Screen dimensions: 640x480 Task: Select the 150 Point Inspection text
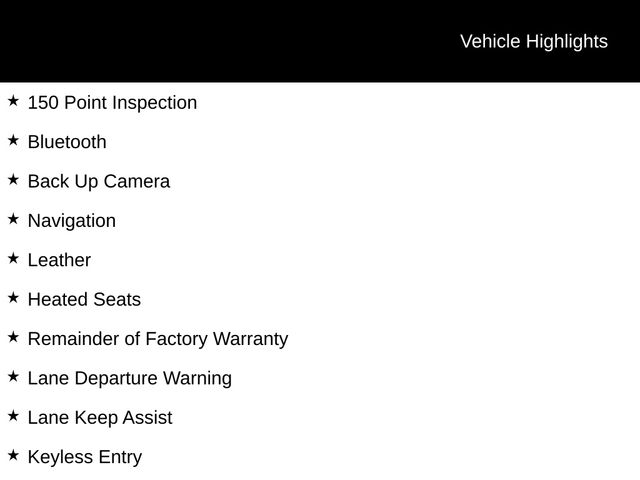point(112,103)
